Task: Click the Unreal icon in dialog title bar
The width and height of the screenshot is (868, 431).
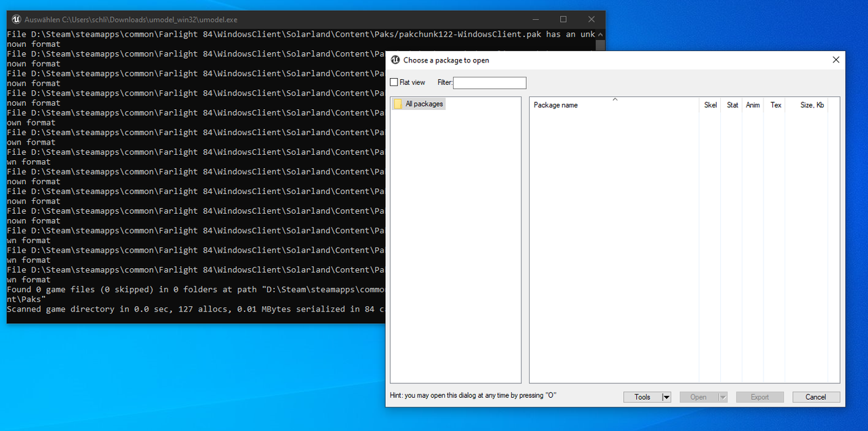Action: click(x=395, y=60)
